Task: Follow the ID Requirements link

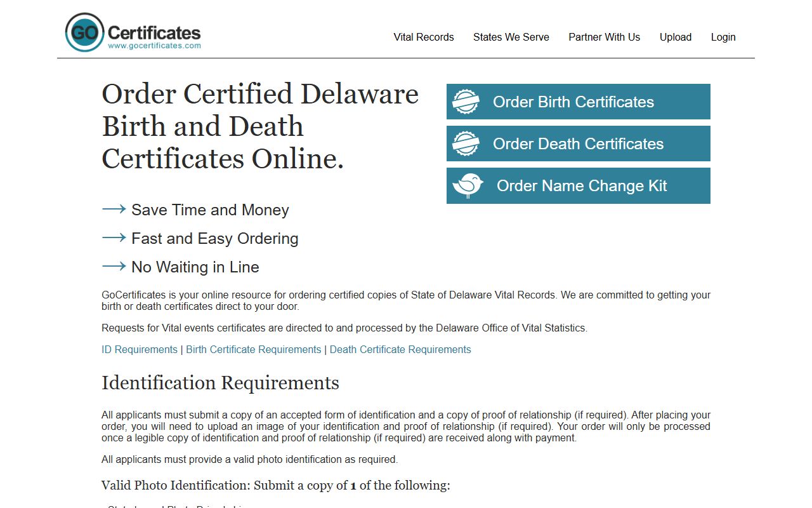Action: (140, 349)
